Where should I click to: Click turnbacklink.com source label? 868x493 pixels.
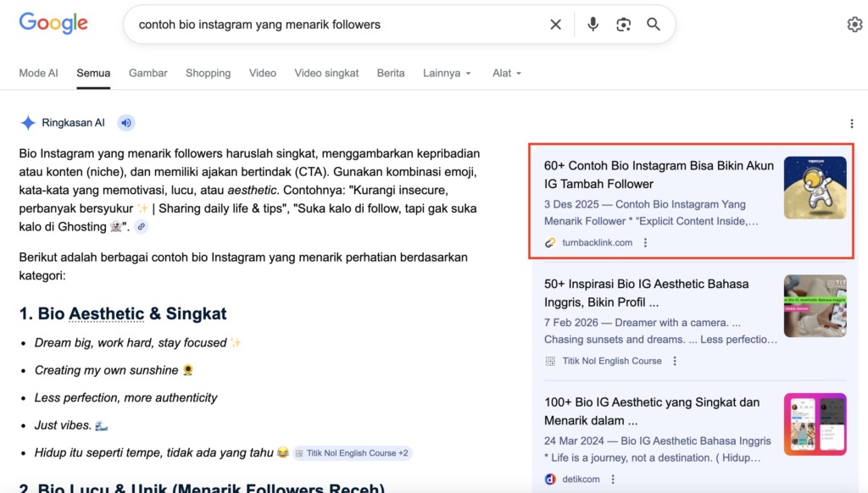(x=598, y=242)
